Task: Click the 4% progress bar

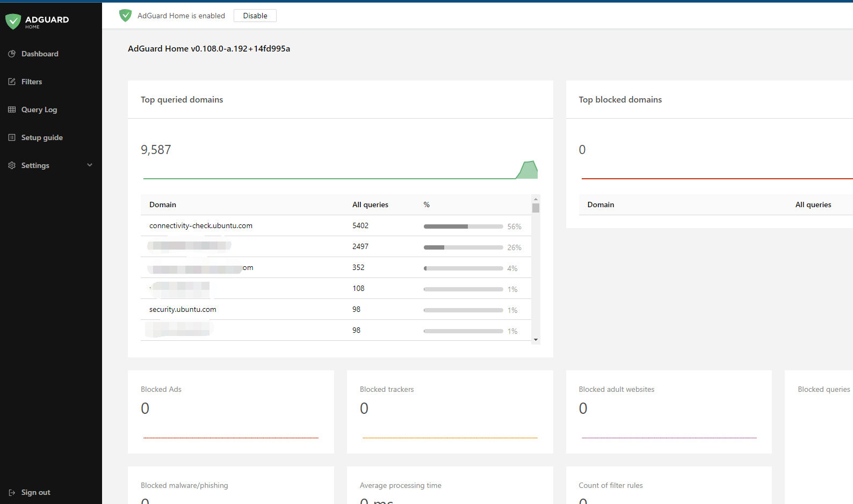Action: [x=463, y=268]
